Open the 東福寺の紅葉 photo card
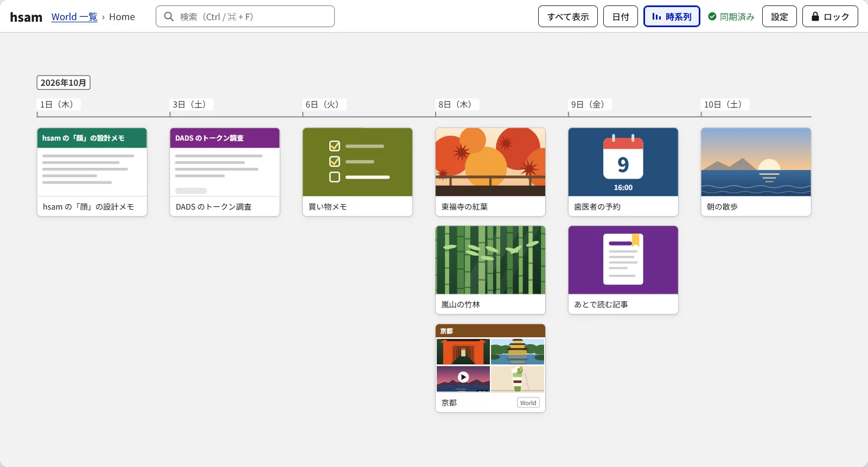The image size is (868, 467). (490, 172)
